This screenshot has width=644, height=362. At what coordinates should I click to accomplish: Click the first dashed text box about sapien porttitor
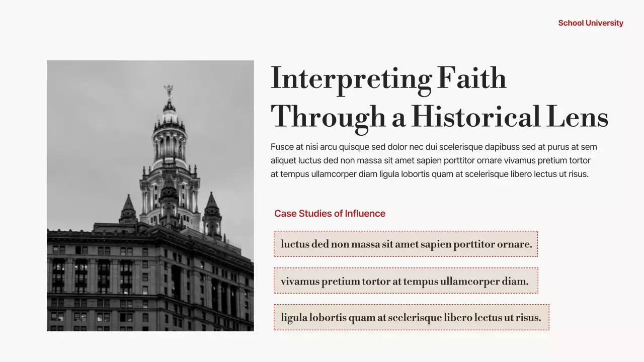[x=406, y=244]
